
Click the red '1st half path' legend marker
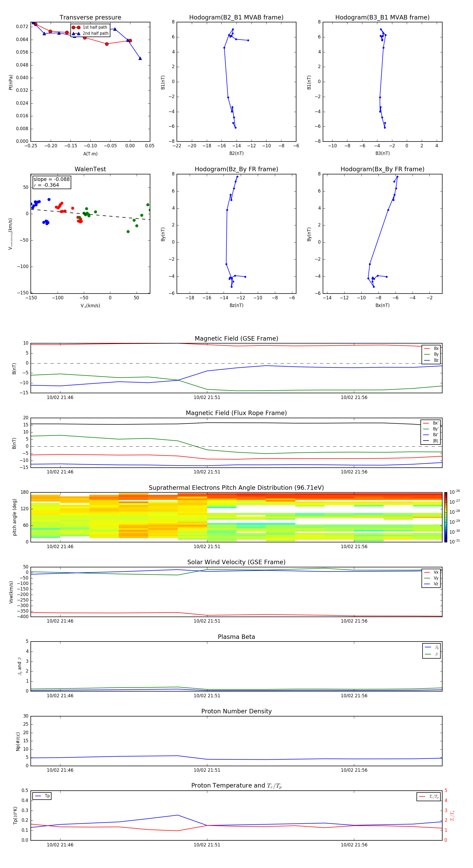[76, 27]
